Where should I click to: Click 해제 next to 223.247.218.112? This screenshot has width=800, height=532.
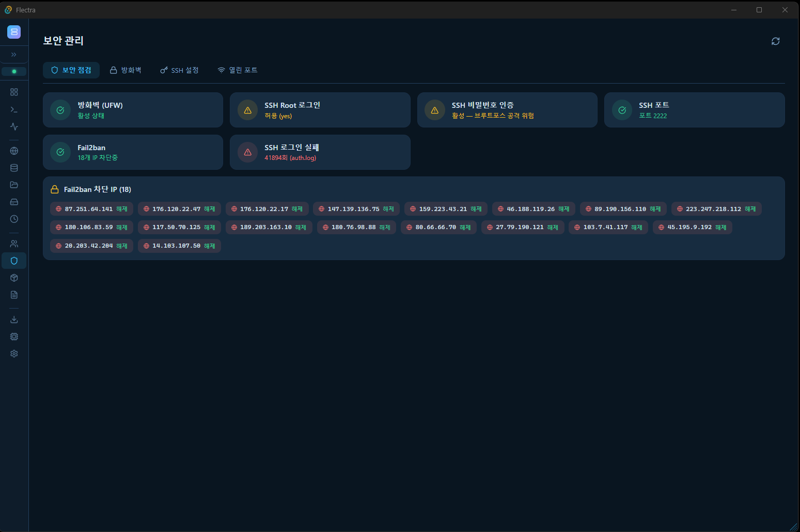click(x=750, y=209)
